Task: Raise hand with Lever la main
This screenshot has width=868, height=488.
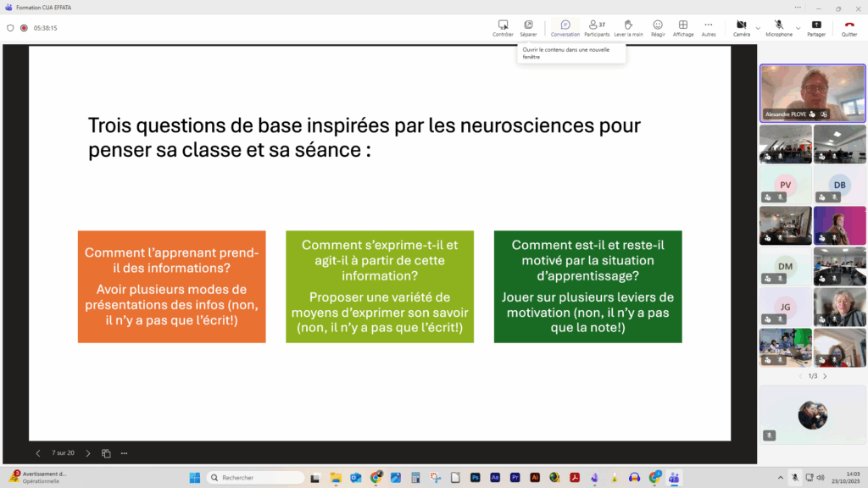Action: pyautogui.click(x=628, y=28)
